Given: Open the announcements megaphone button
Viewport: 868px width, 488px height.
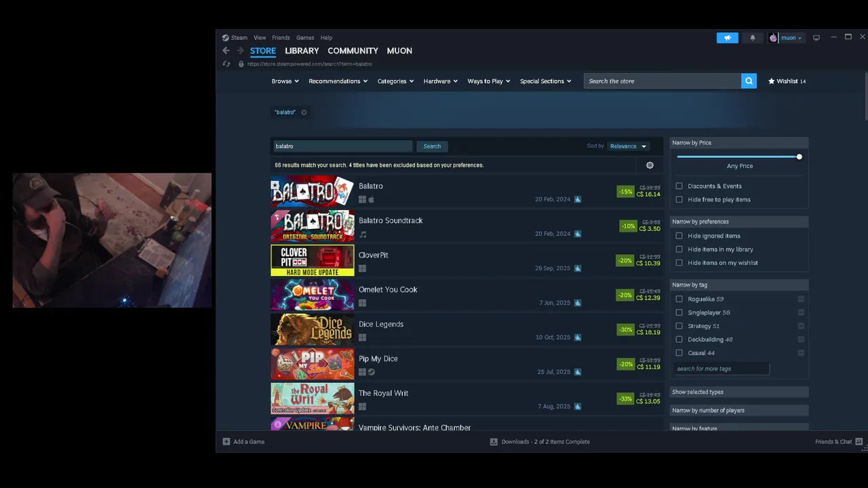Looking at the screenshot, I should 727,38.
